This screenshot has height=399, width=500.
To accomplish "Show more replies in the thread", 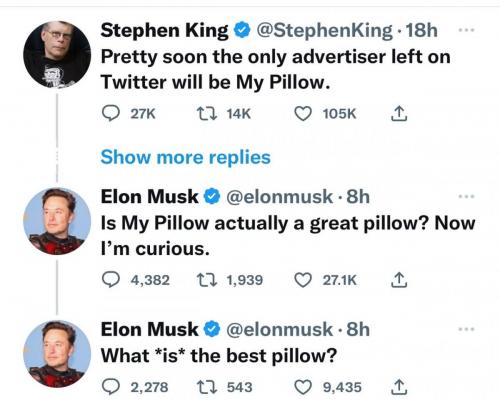I will click(x=186, y=157).
